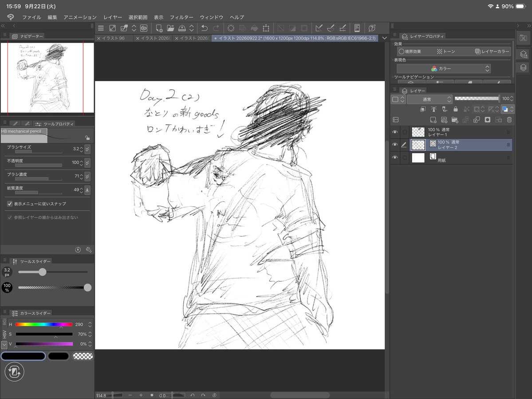
Task: Toggle the 境界効果 effect button
Action: (410, 51)
